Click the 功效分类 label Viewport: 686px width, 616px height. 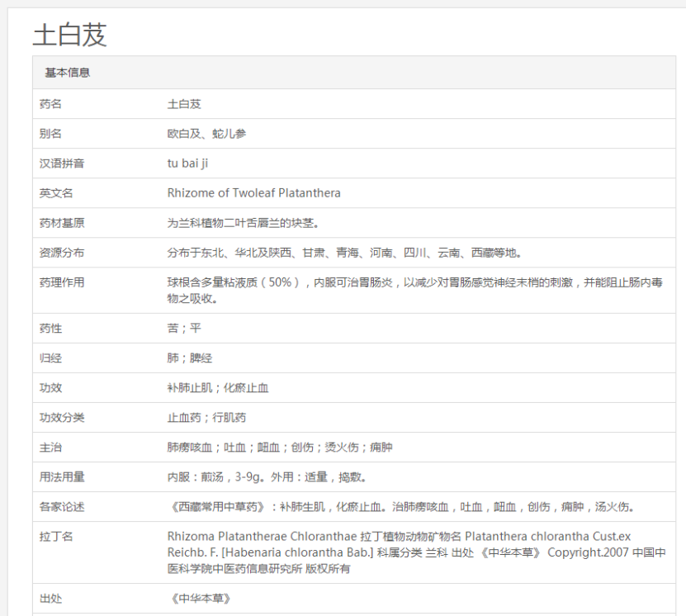(x=62, y=418)
